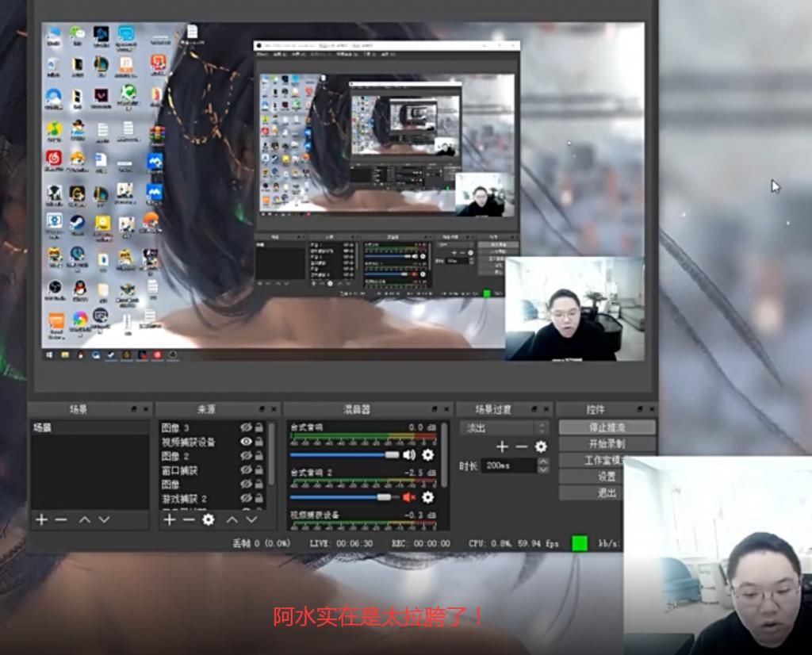Image resolution: width=812 pixels, height=655 pixels.
Task: Float the 场景过渡 dock panel
Action: click(534, 409)
